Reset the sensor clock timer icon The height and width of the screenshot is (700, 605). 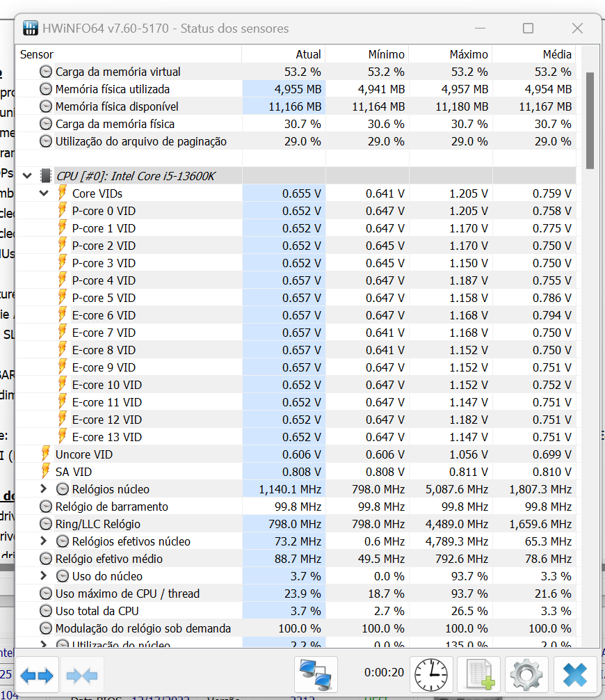(430, 674)
